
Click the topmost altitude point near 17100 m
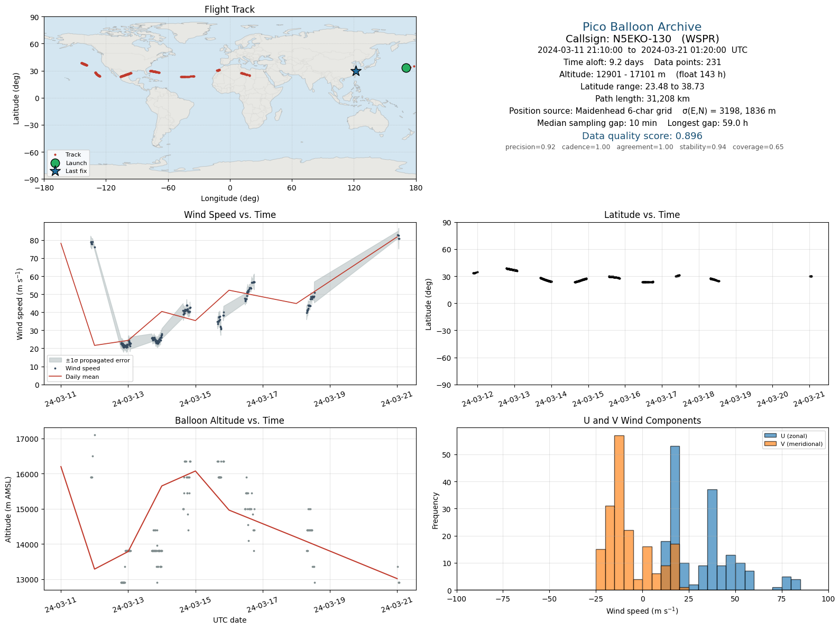point(95,435)
